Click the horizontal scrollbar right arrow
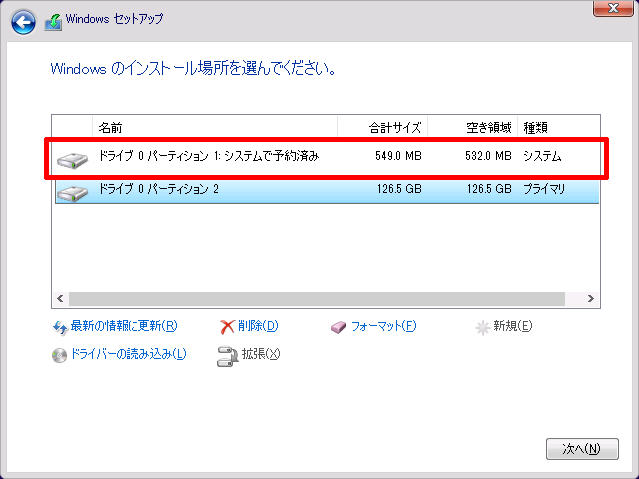639x479 pixels. 591,298
